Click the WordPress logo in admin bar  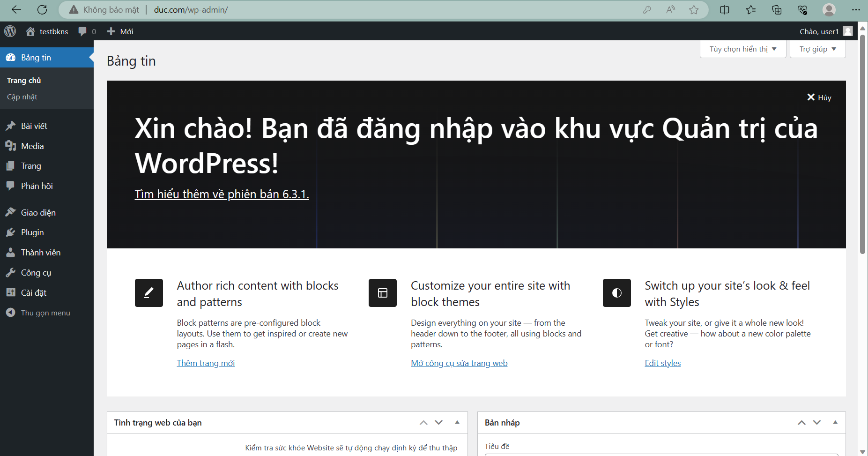(10, 31)
